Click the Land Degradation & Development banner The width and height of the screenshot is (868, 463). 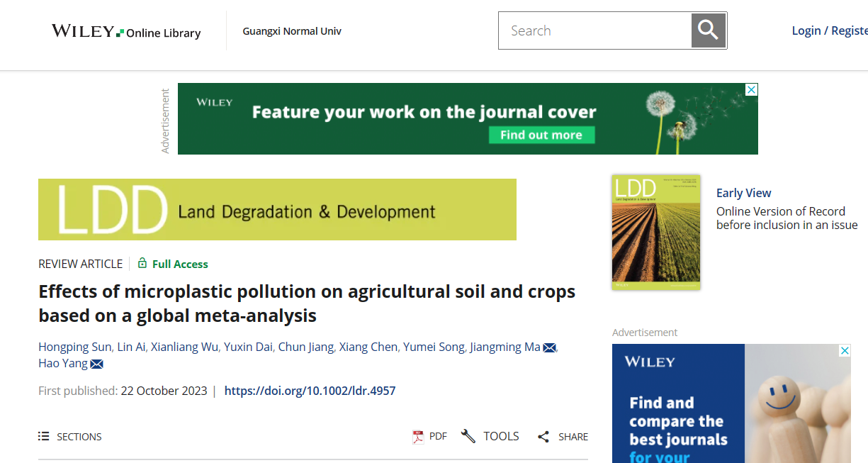coord(277,210)
